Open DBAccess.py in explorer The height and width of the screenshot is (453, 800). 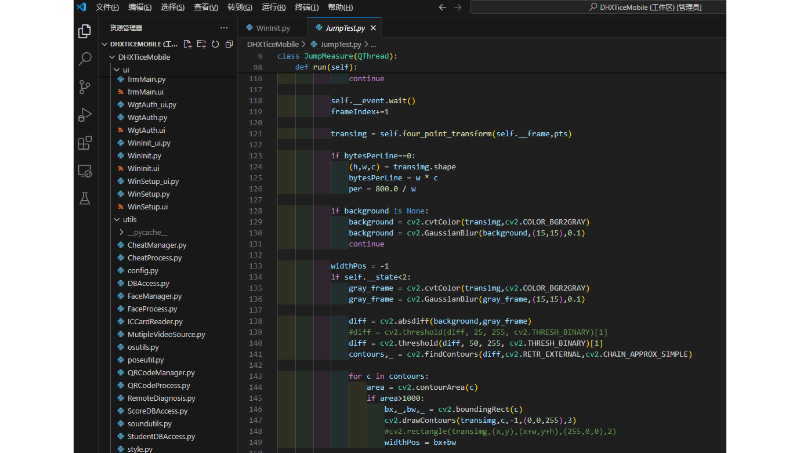click(x=148, y=283)
